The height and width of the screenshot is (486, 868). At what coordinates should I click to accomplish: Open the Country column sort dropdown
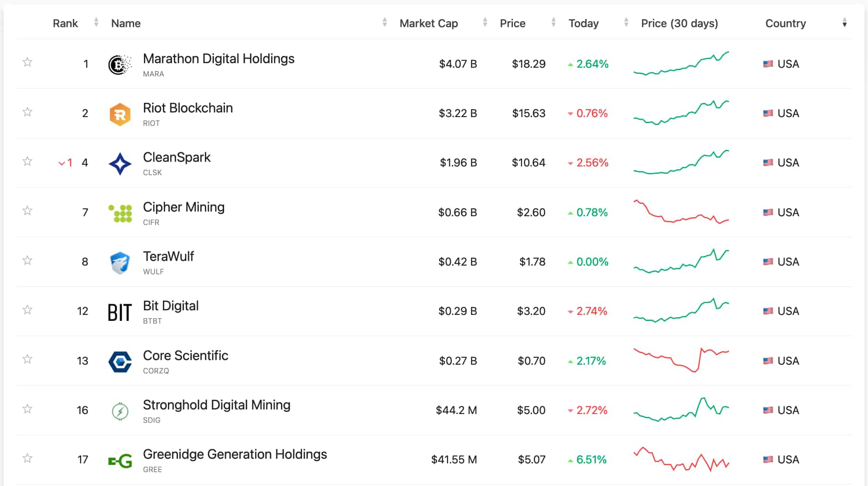click(x=844, y=23)
